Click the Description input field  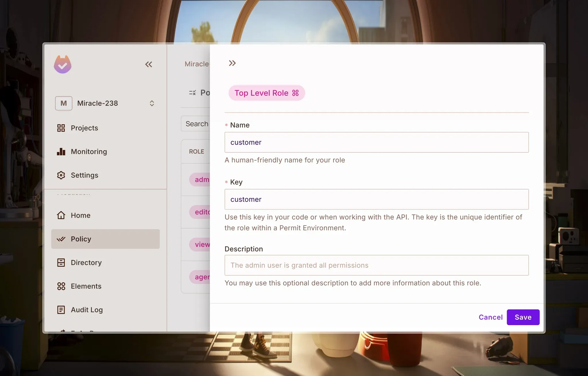(x=376, y=265)
